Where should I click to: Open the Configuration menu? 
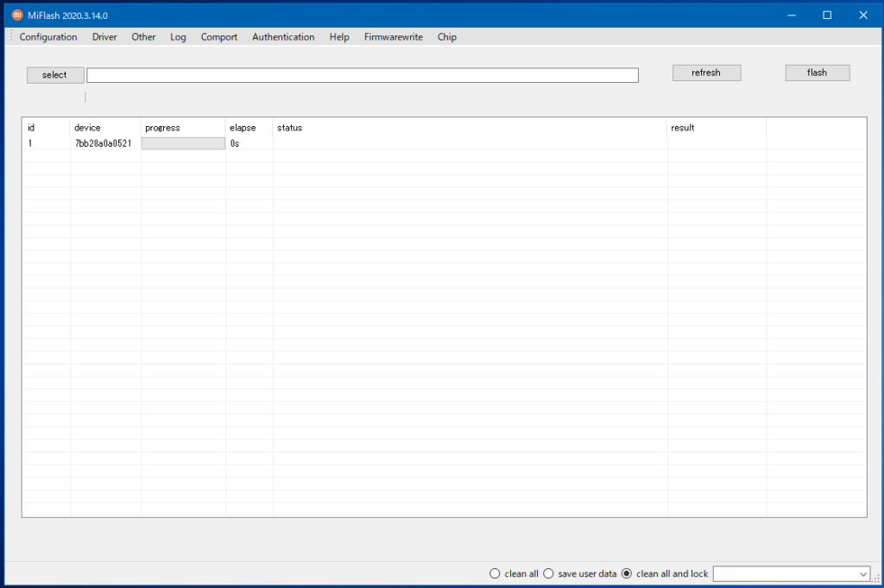(x=47, y=36)
